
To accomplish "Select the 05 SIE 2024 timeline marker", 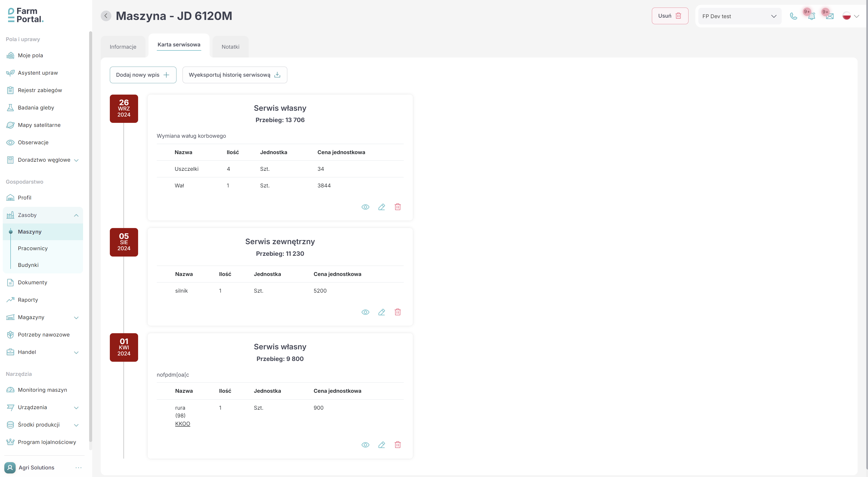I will (124, 242).
